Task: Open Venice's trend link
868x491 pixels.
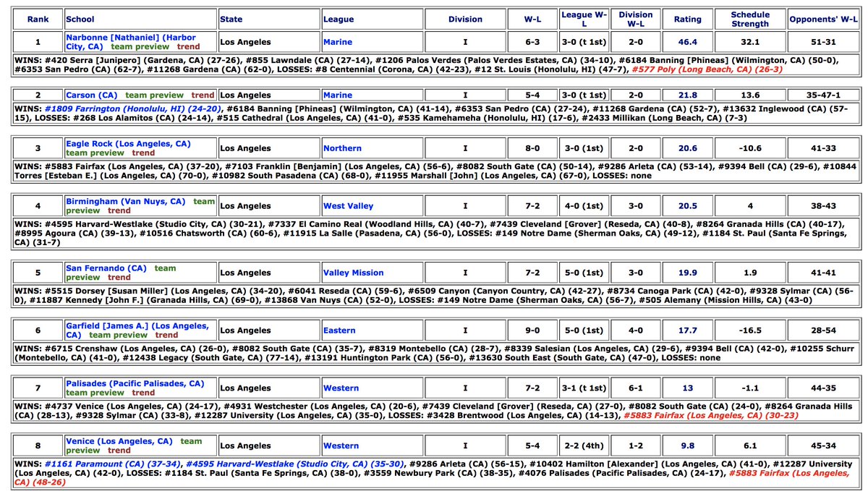Action: 119,450
